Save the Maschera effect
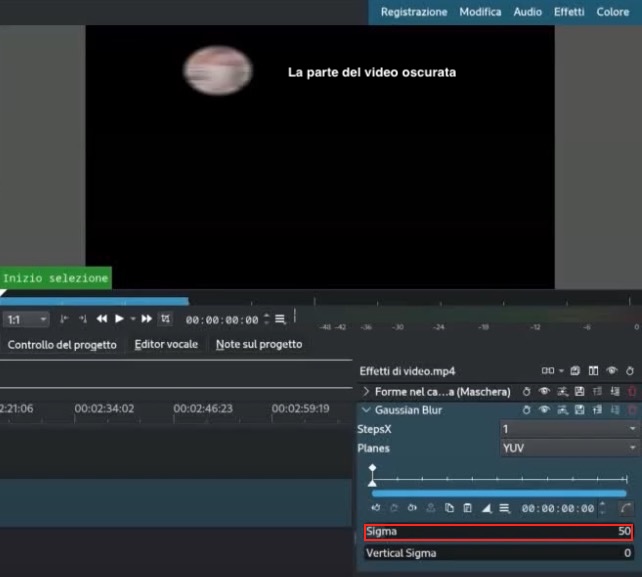642x577 pixels. pyautogui.click(x=579, y=392)
